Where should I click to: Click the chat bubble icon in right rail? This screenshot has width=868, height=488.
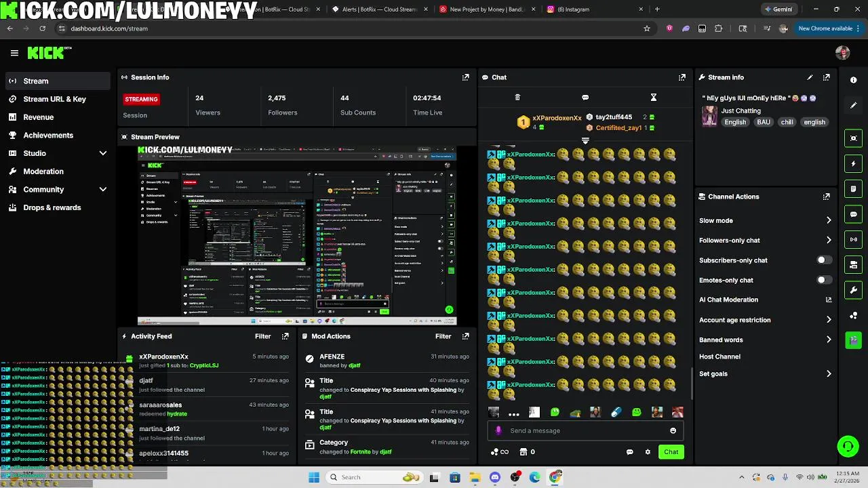click(x=853, y=214)
